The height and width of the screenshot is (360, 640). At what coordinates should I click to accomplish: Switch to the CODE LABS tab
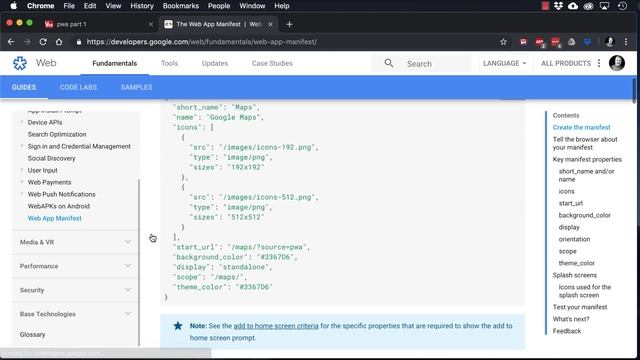click(78, 87)
